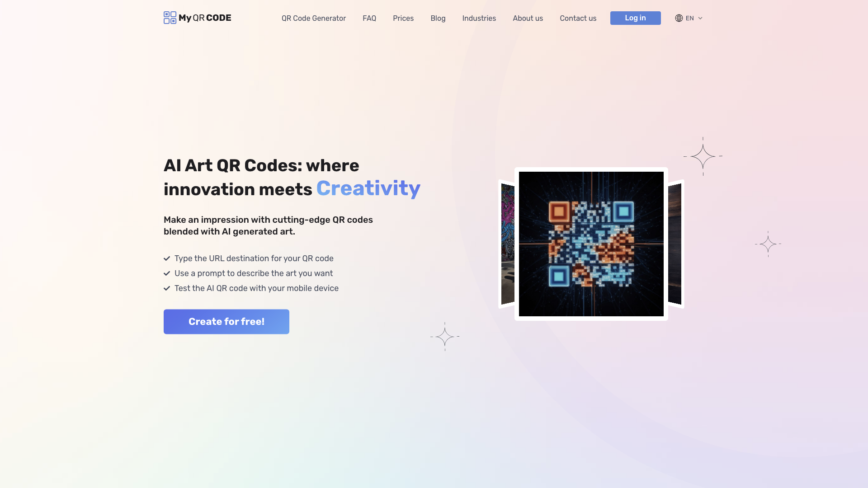
Task: Select the Blog navigation tab
Action: pyautogui.click(x=438, y=18)
